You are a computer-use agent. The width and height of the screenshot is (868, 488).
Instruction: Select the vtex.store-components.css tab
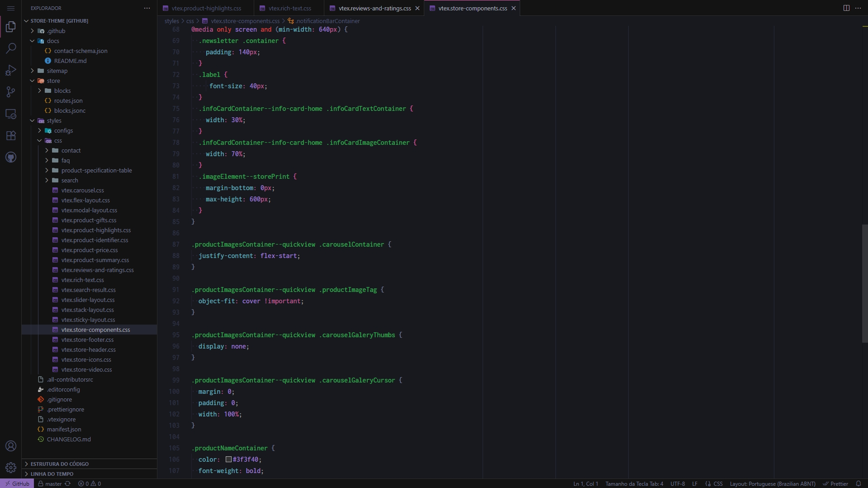click(472, 8)
